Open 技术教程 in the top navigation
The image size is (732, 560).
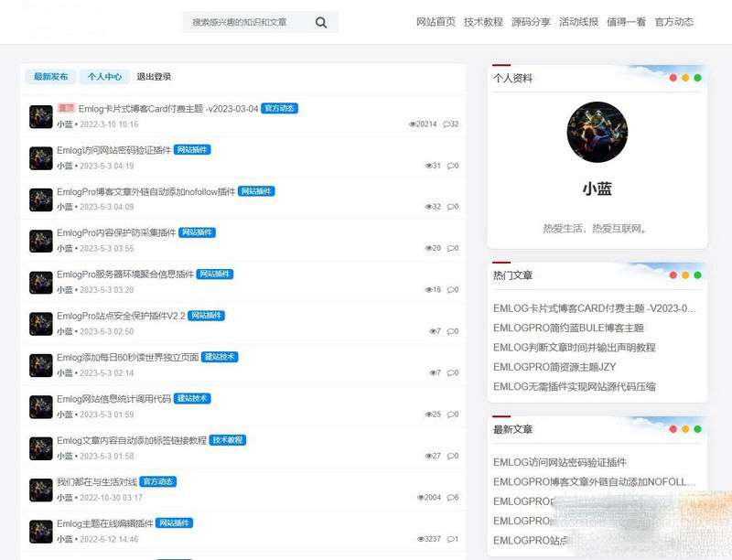[483, 22]
